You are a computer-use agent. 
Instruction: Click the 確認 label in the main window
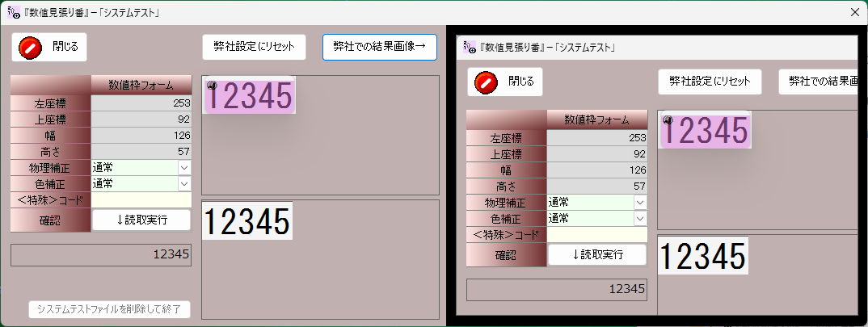50,220
